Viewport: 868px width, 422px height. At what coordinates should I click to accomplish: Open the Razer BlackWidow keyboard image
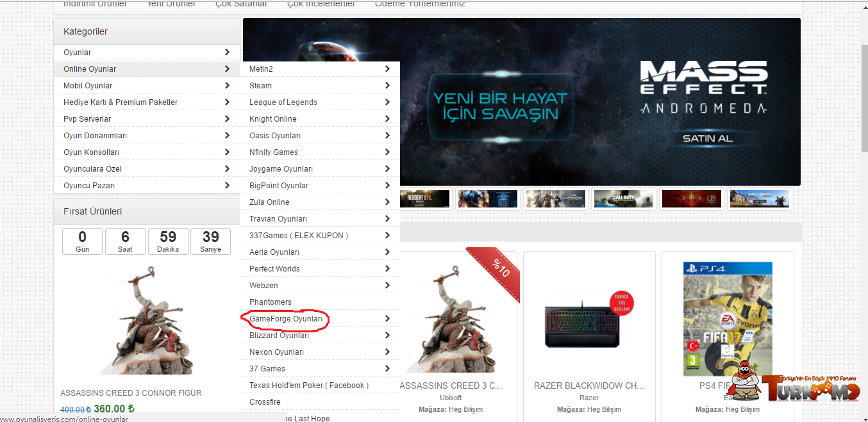[589, 320]
